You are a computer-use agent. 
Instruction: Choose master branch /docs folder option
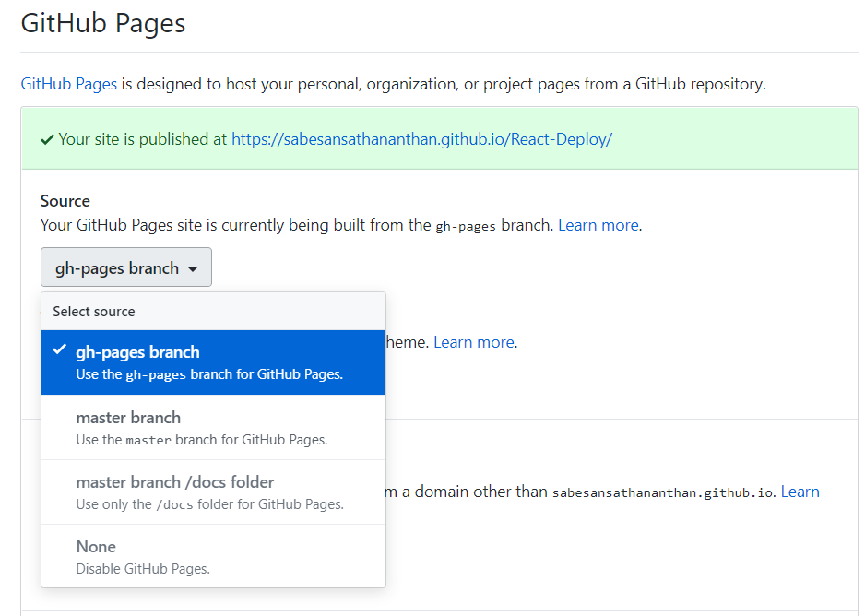[213, 492]
